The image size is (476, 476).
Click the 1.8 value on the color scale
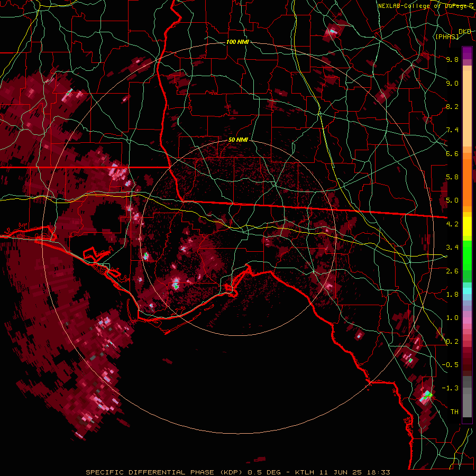click(452, 295)
